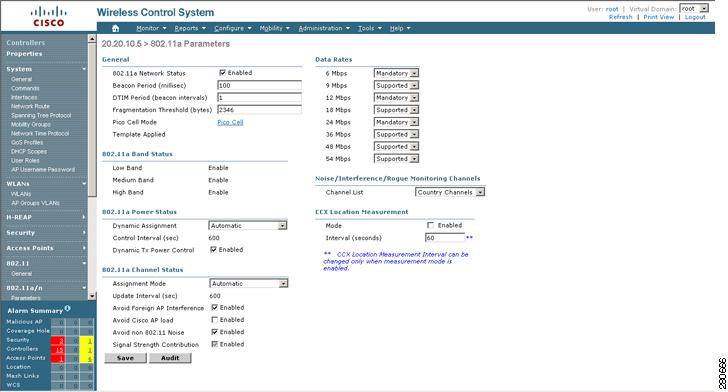Image resolution: width=728 pixels, height=392 pixels.
Task: Enable Avoid Cisco AP load checkbox
Action: [214, 320]
